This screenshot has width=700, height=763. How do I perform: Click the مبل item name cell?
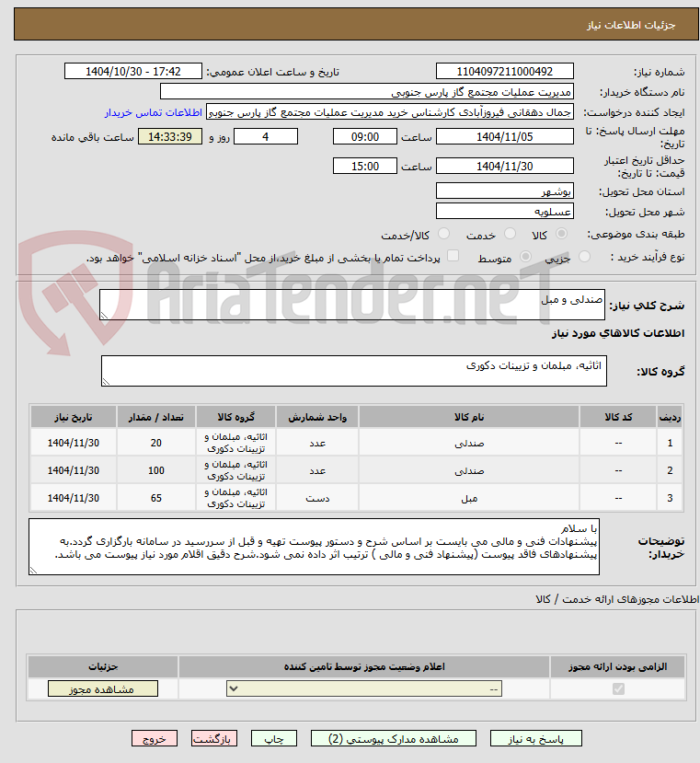469,498
